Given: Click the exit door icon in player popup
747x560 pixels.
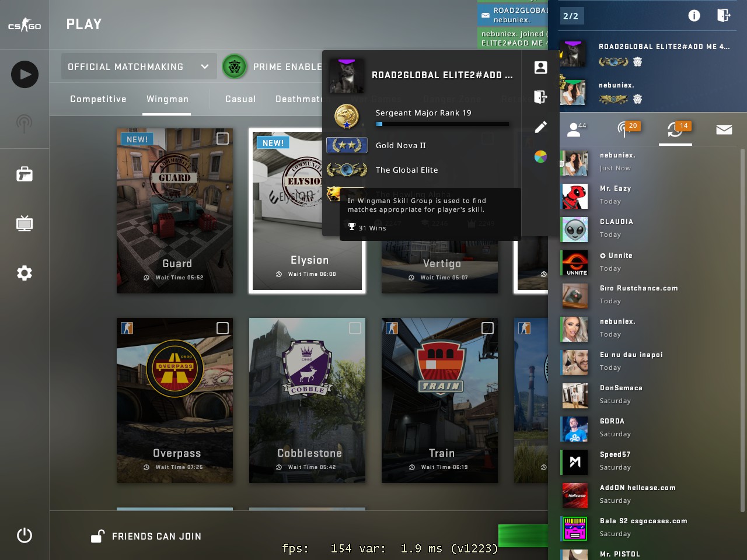Looking at the screenshot, I should pos(540,97).
